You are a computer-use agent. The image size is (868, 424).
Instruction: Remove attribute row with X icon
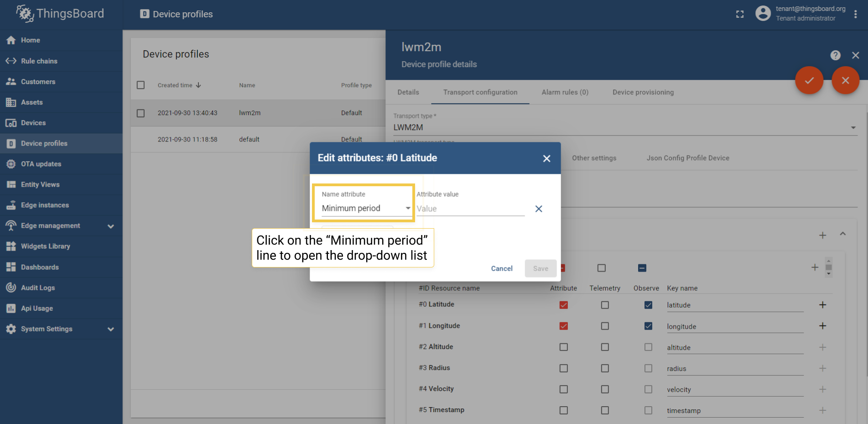[539, 209]
